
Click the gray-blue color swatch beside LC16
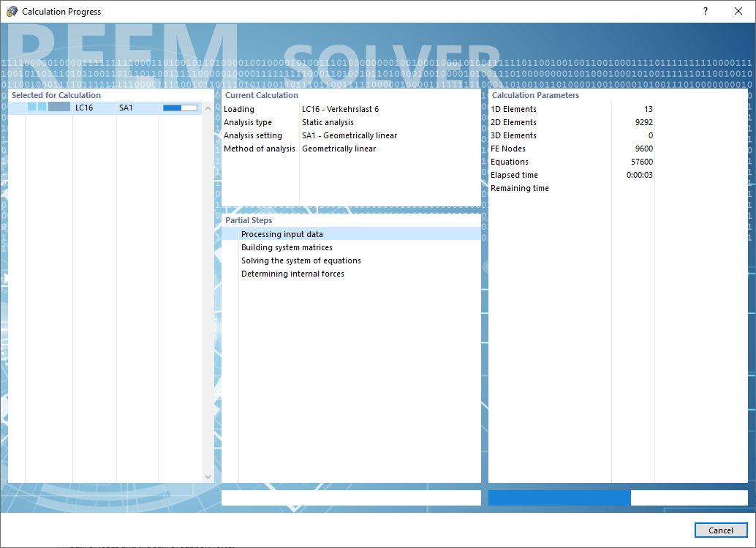tap(59, 107)
